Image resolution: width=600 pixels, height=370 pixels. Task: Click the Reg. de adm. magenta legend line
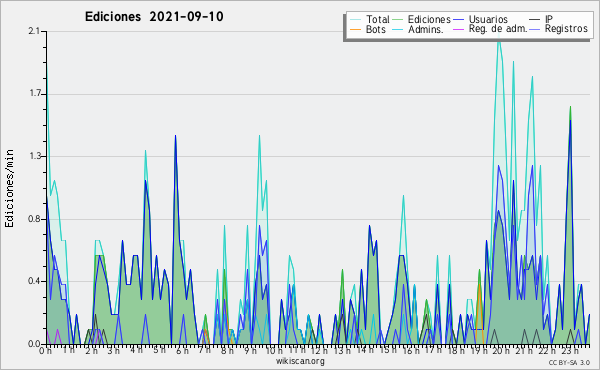click(458, 29)
